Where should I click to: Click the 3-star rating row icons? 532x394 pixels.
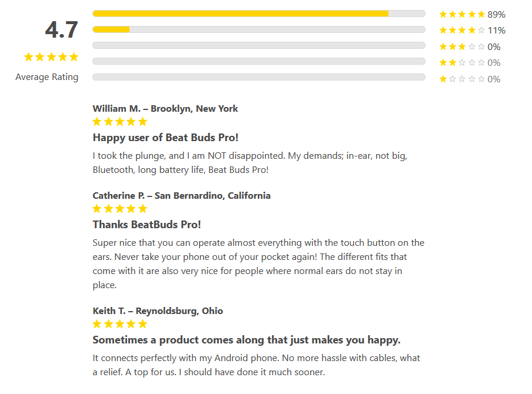point(462,46)
